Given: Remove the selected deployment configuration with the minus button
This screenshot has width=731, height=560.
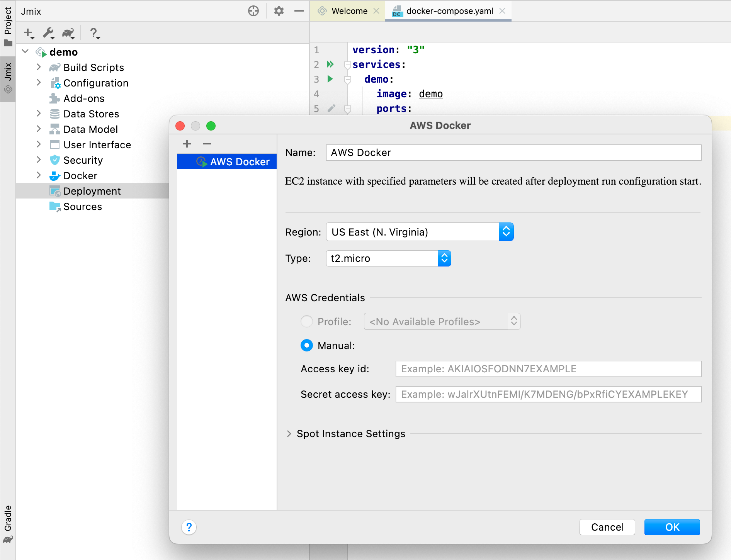Looking at the screenshot, I should (x=207, y=144).
